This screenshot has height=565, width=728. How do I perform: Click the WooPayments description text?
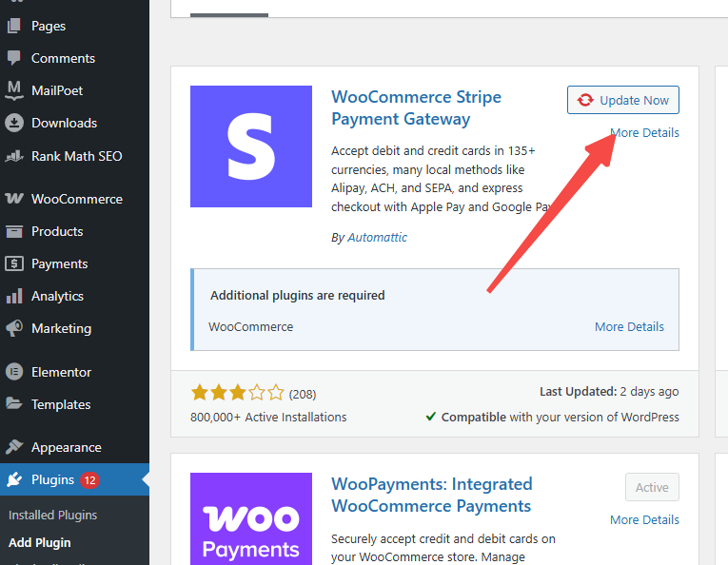443,548
